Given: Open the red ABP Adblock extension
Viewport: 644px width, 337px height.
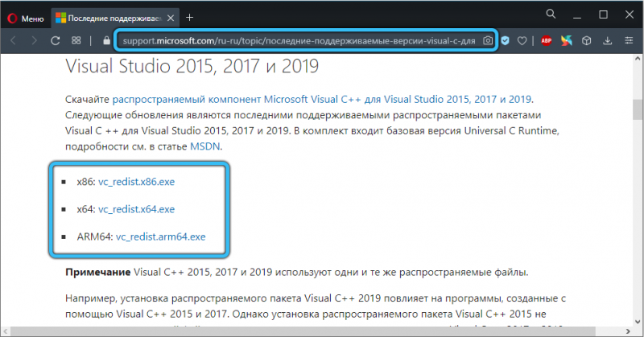Looking at the screenshot, I should (547, 40).
